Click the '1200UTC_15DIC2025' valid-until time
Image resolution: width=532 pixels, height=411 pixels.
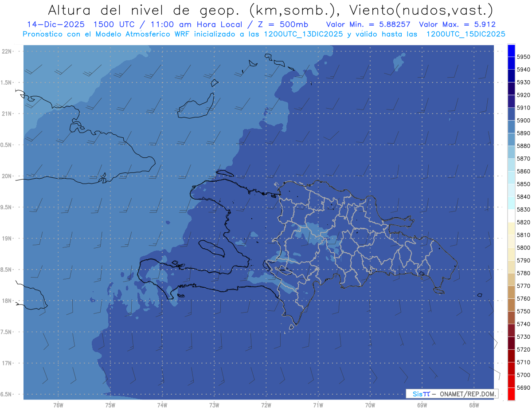click(465, 34)
